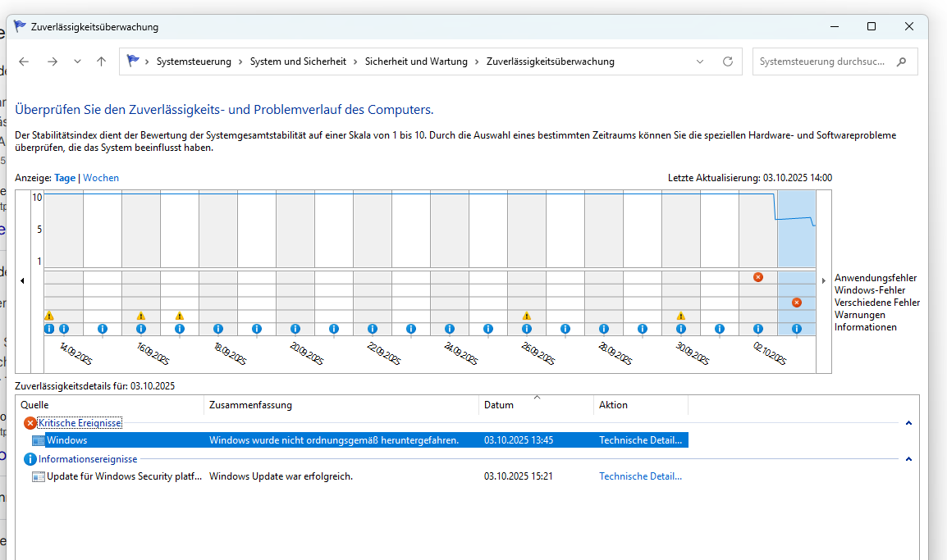Go back with the back arrow
The width and height of the screenshot is (947, 560).
[24, 61]
